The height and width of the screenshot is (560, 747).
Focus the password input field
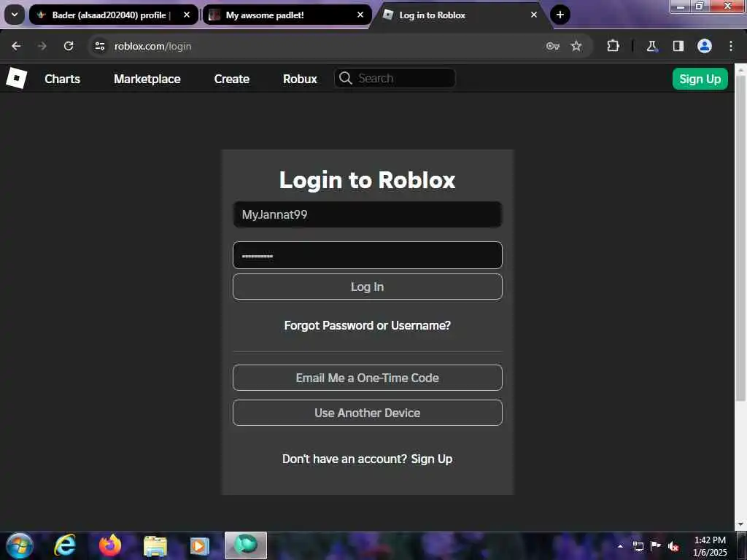(x=368, y=255)
